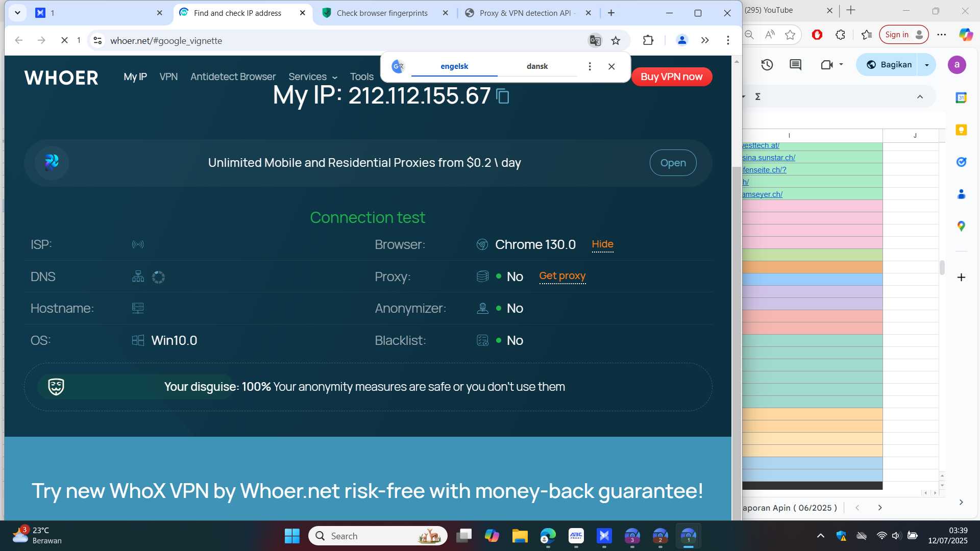Show hidden system tray icons
Viewport: 980px width, 551px height.
tap(821, 536)
